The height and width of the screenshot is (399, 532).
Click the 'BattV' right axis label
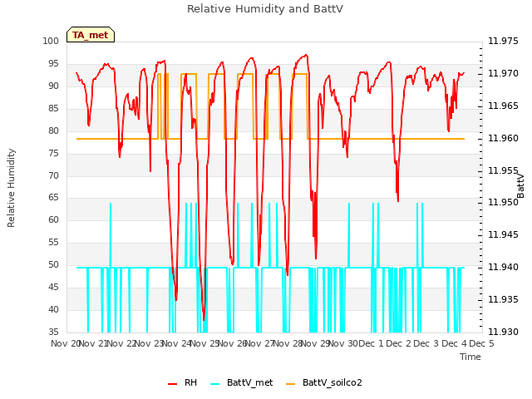click(x=520, y=186)
